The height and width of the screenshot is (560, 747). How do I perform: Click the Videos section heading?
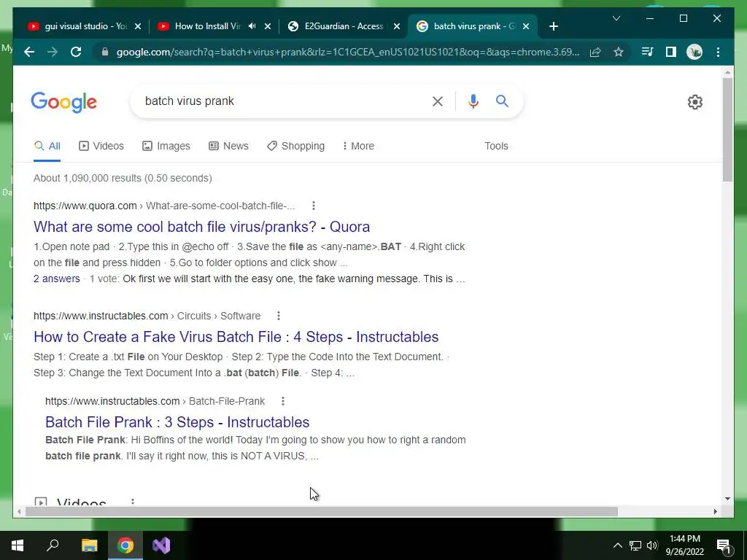coord(82,501)
